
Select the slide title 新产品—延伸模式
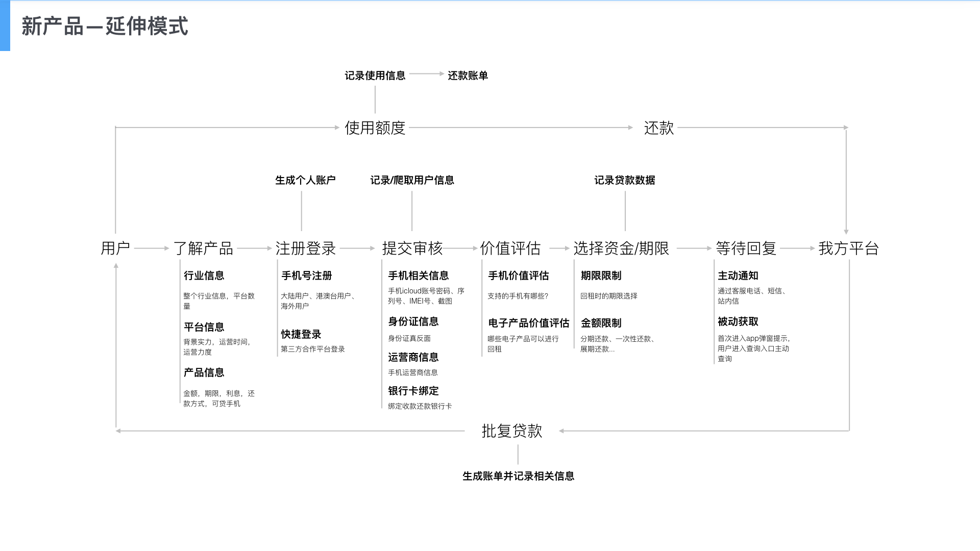pyautogui.click(x=105, y=26)
